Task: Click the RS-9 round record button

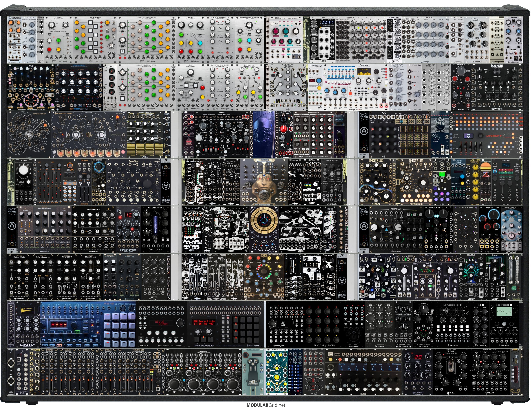Action: [x=60, y=332]
